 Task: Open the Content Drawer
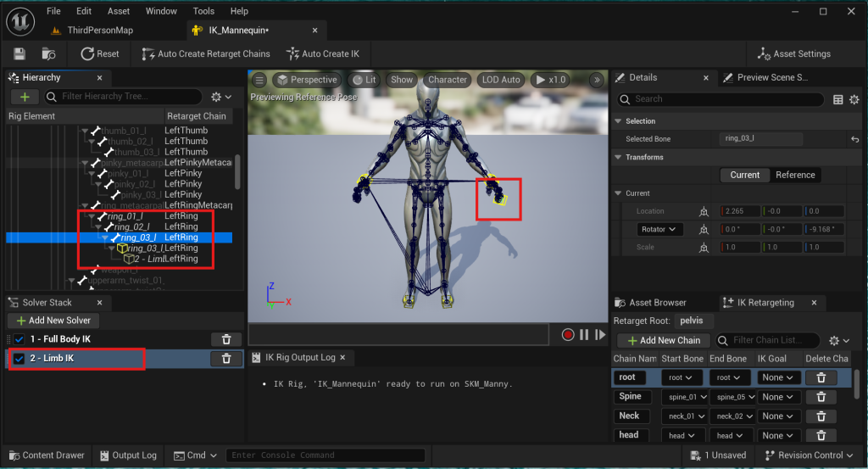coord(47,455)
